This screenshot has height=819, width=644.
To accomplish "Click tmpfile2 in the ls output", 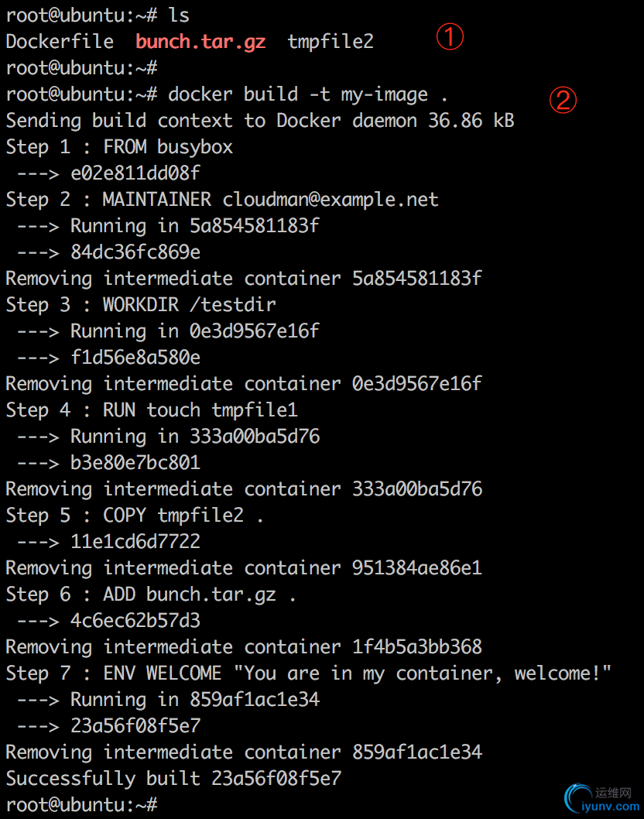I will [x=331, y=41].
